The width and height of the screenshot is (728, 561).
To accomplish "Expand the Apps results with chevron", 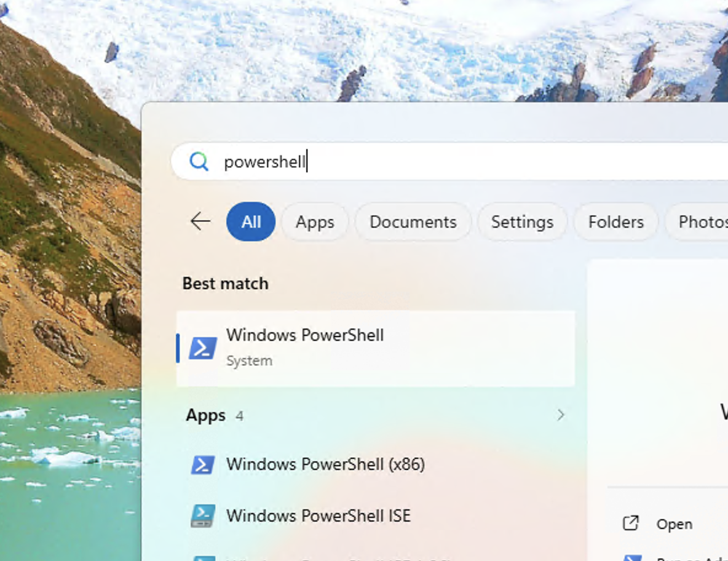I will (x=561, y=415).
